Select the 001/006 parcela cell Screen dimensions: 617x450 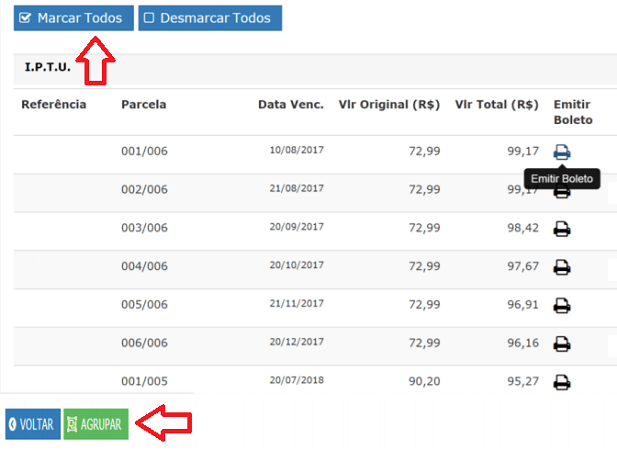(144, 152)
